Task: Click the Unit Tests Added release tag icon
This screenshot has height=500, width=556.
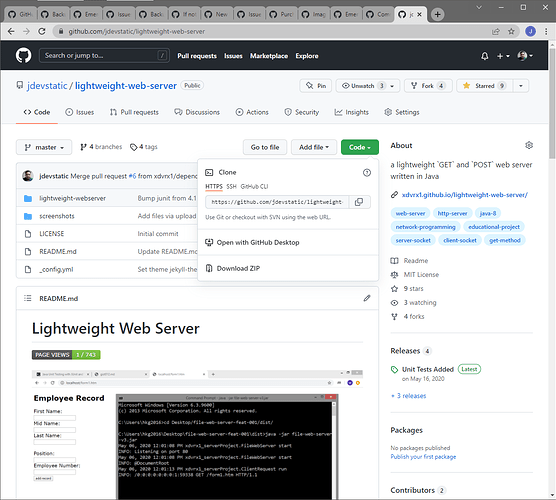Action: tap(394, 370)
